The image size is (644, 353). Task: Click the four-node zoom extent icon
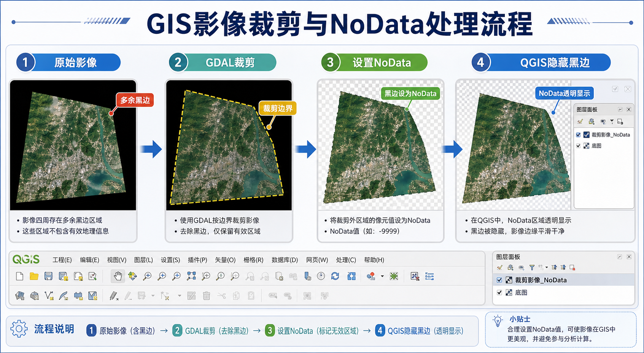point(191,276)
